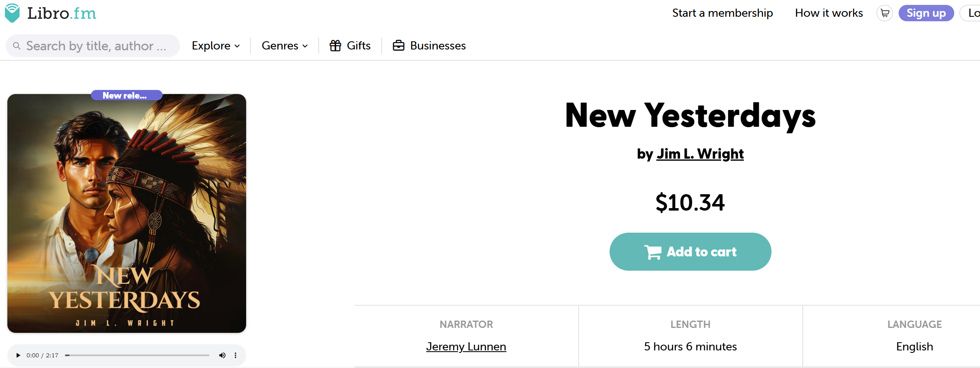
Task: Open the shopping cart icon in header
Action: (x=885, y=13)
